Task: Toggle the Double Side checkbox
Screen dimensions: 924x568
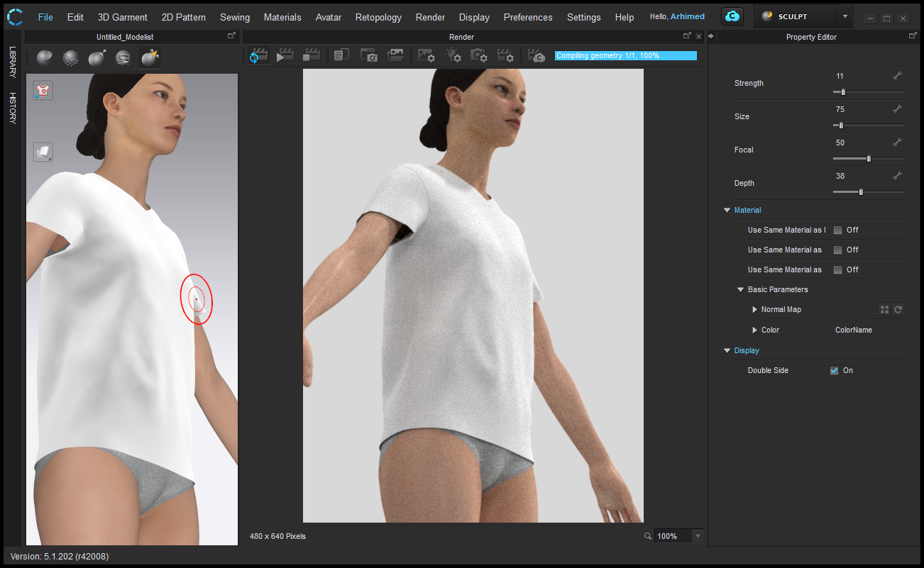Action: pos(834,371)
